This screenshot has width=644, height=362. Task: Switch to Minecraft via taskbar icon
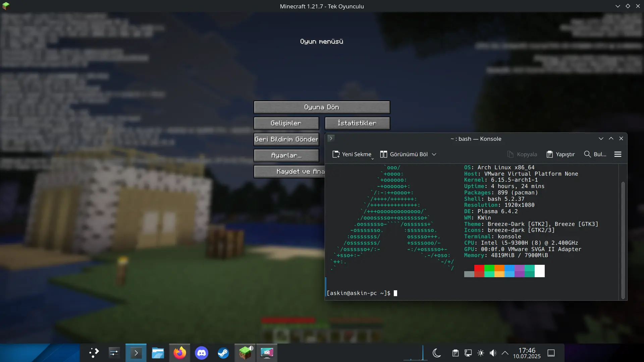pos(245,353)
